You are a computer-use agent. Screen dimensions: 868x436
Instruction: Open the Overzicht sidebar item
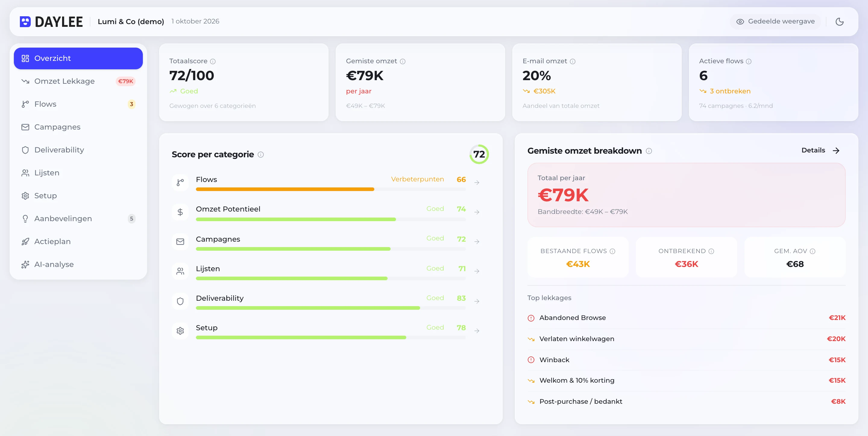pyautogui.click(x=78, y=58)
